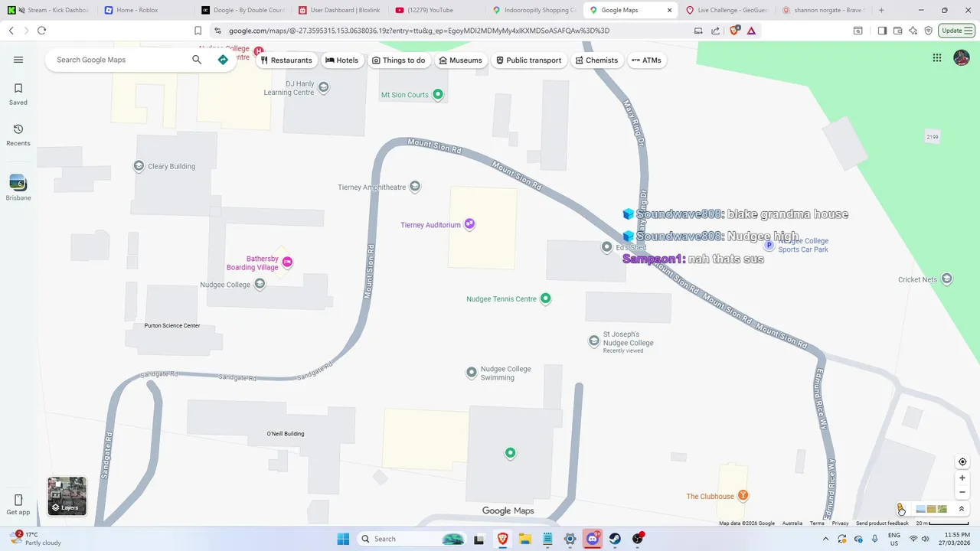Bookmark this page
This screenshot has width=980, height=551.
coord(198,31)
